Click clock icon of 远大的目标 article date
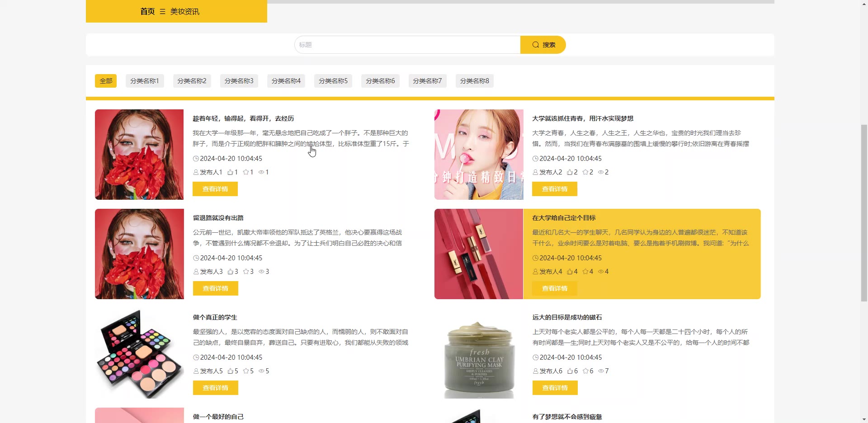Screen dimensions: 868x423 coord(535,357)
